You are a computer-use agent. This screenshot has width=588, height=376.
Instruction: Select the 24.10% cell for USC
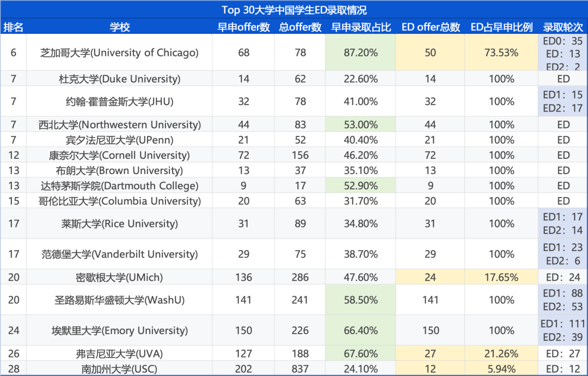[x=361, y=368]
